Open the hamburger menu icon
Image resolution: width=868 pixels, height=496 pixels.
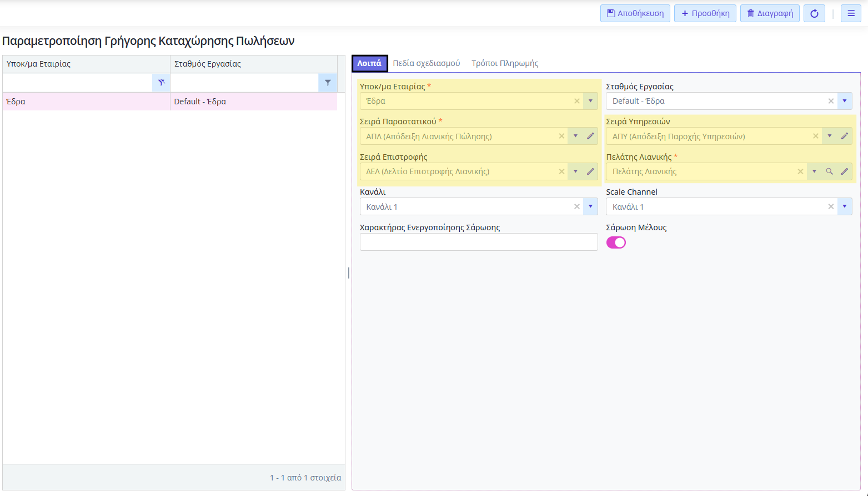tap(851, 13)
